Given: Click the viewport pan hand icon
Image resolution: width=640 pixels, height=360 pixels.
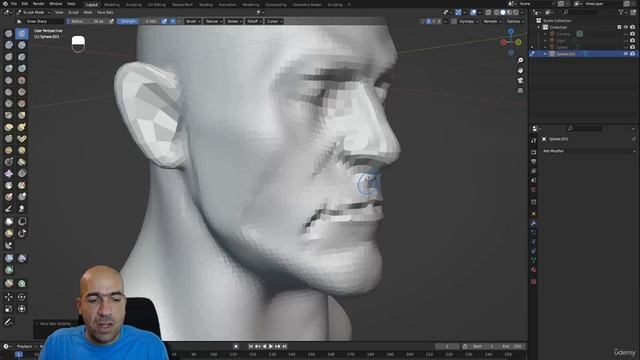Looking at the screenshot, I should tap(520, 71).
